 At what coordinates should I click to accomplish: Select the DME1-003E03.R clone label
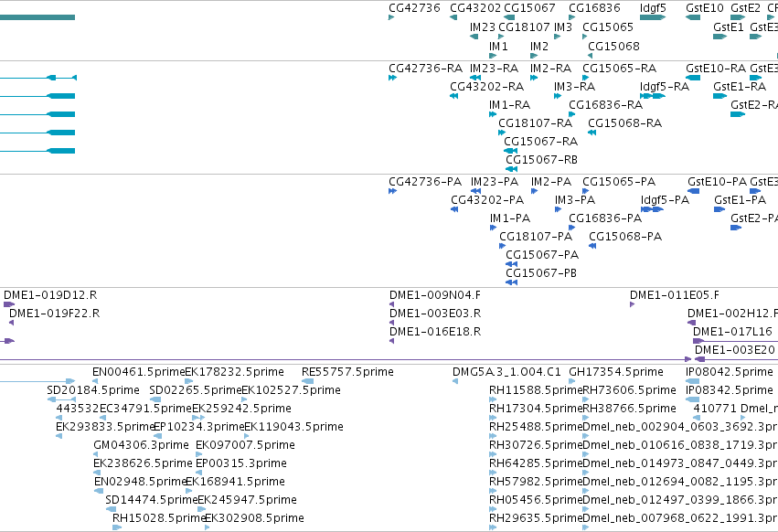(x=434, y=314)
